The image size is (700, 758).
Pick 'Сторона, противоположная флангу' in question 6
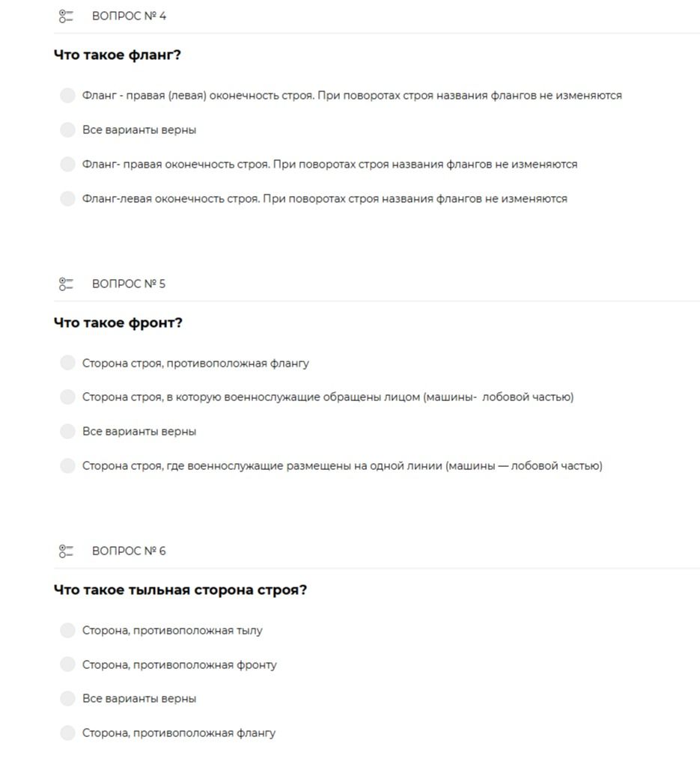point(67,733)
